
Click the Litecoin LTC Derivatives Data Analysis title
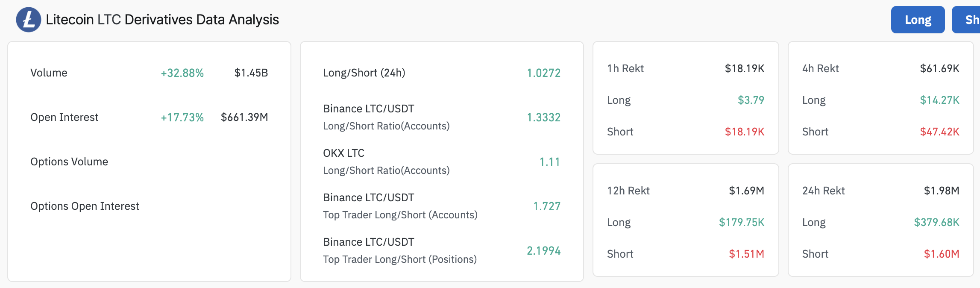(162, 20)
